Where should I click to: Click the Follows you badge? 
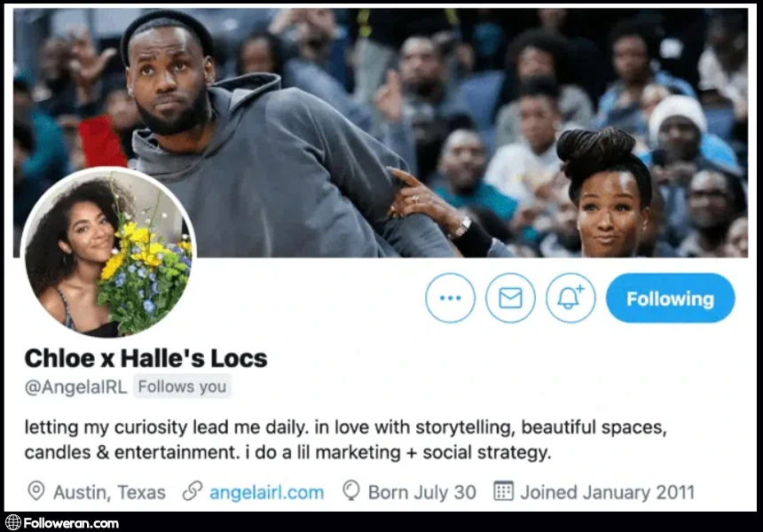coord(182,387)
